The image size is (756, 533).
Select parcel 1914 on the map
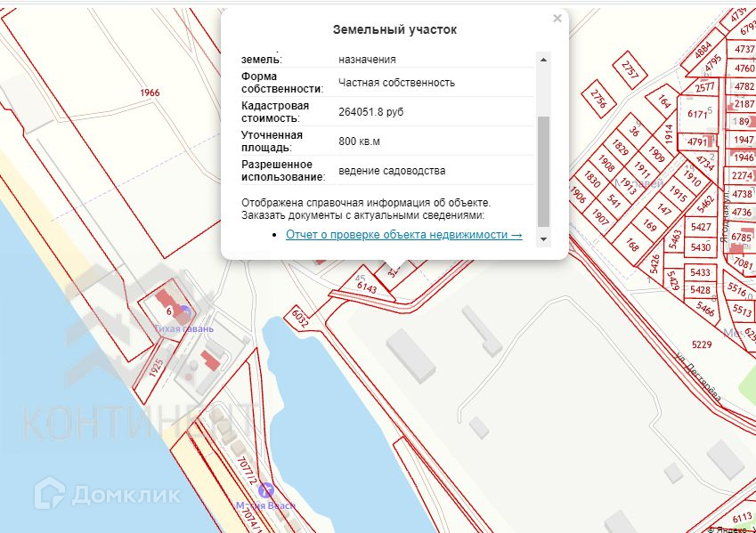(668, 134)
